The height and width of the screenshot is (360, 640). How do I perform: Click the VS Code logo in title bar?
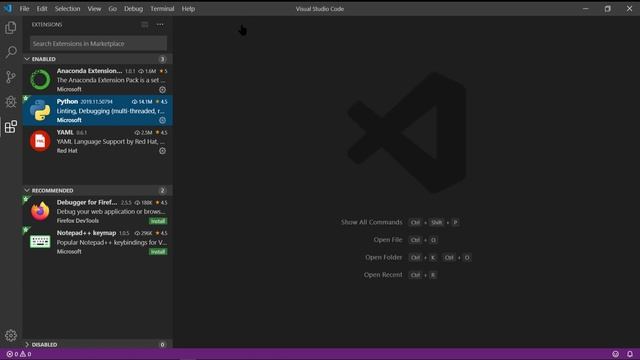(8, 8)
